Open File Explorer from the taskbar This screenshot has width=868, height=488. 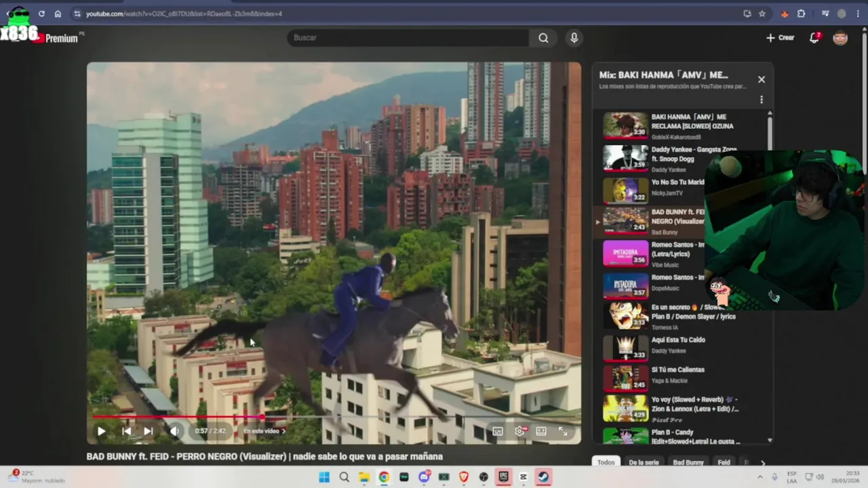364,477
